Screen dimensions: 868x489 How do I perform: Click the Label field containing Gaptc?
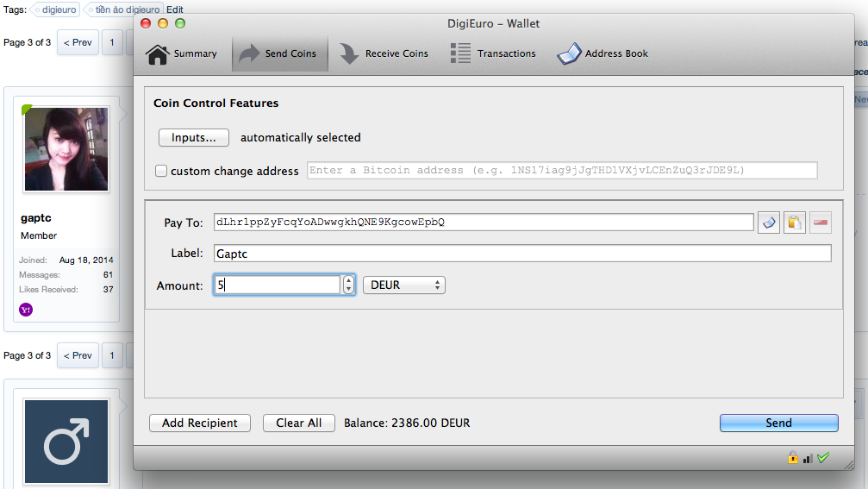pyautogui.click(x=522, y=254)
